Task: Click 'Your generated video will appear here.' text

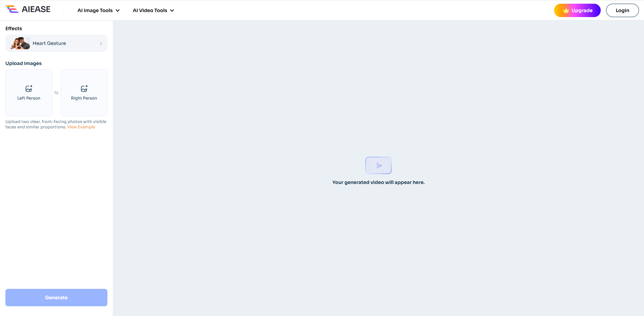Action: [379, 182]
